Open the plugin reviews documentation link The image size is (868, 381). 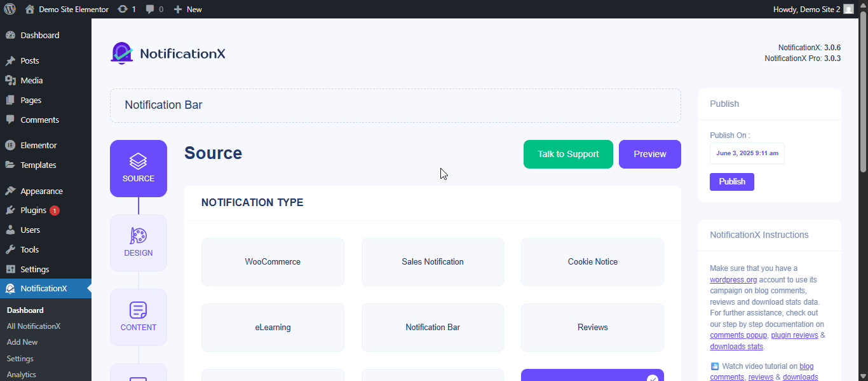coord(794,335)
